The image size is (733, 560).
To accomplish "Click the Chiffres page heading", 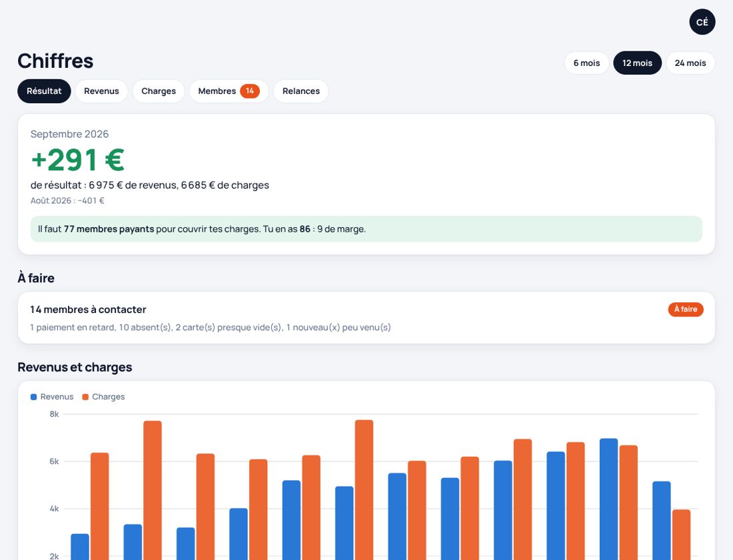I will [55, 61].
